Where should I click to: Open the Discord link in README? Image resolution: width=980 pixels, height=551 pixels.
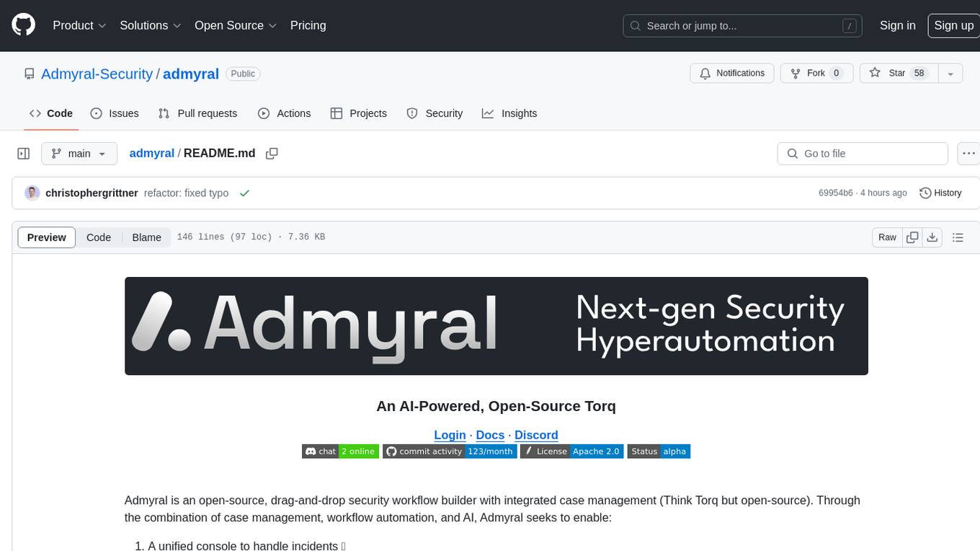click(536, 435)
